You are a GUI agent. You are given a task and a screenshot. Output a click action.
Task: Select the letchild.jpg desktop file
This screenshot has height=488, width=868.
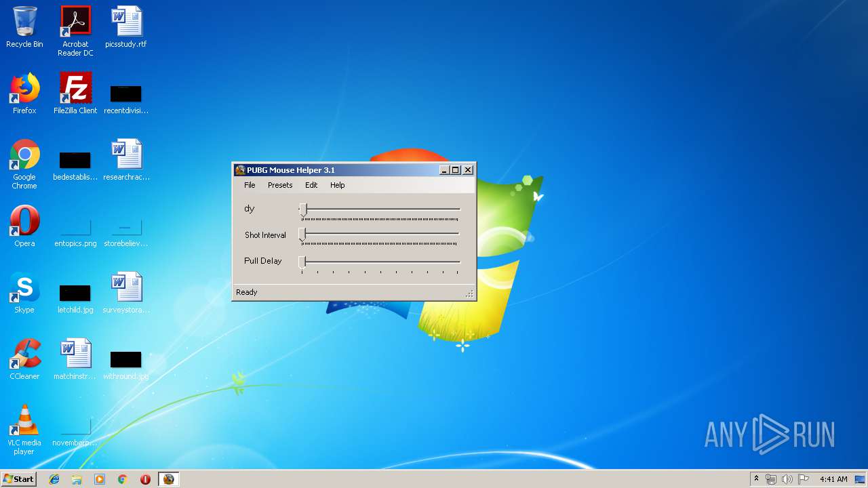tap(75, 298)
